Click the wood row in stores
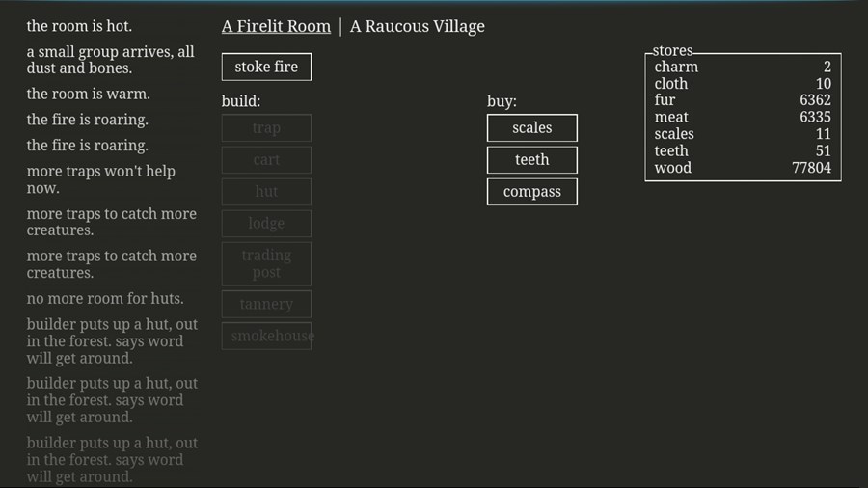Screen dimensions: 868x488 coord(742,168)
